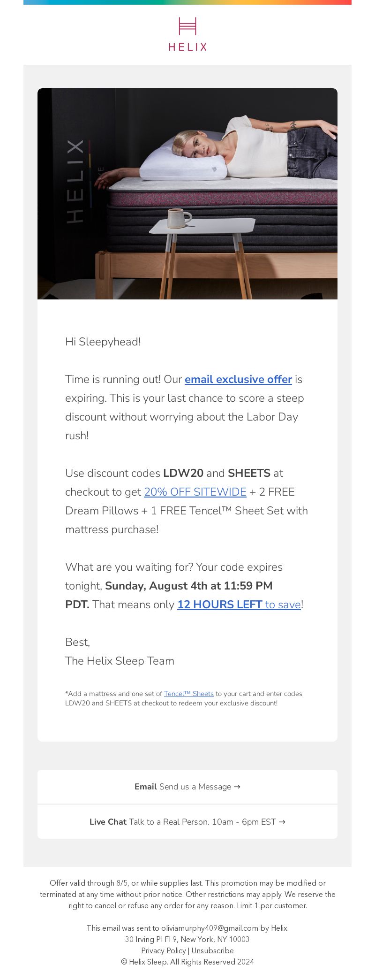Click Email Send us a Message
This screenshot has height=980, width=375.
(x=187, y=787)
